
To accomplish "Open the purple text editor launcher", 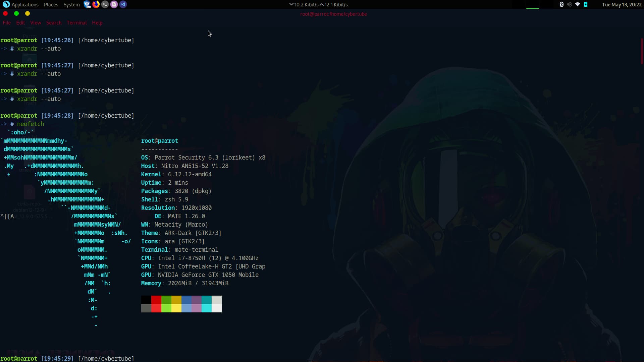I will tap(114, 4).
